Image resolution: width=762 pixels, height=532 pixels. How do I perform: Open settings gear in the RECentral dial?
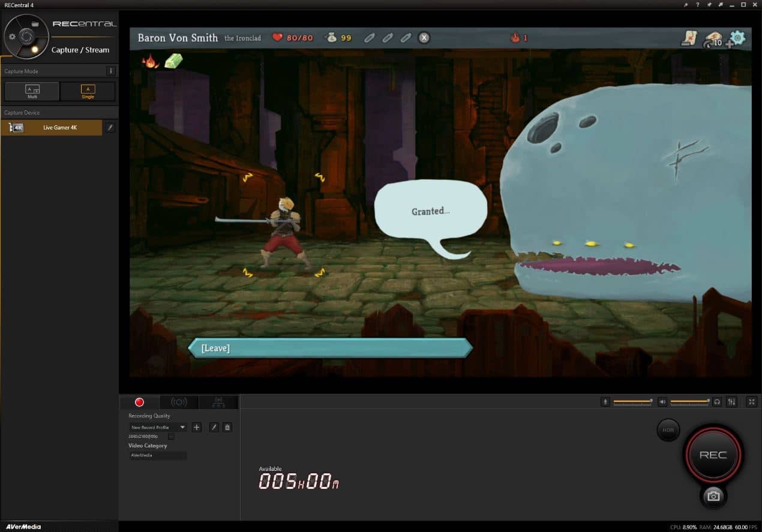[x=12, y=37]
